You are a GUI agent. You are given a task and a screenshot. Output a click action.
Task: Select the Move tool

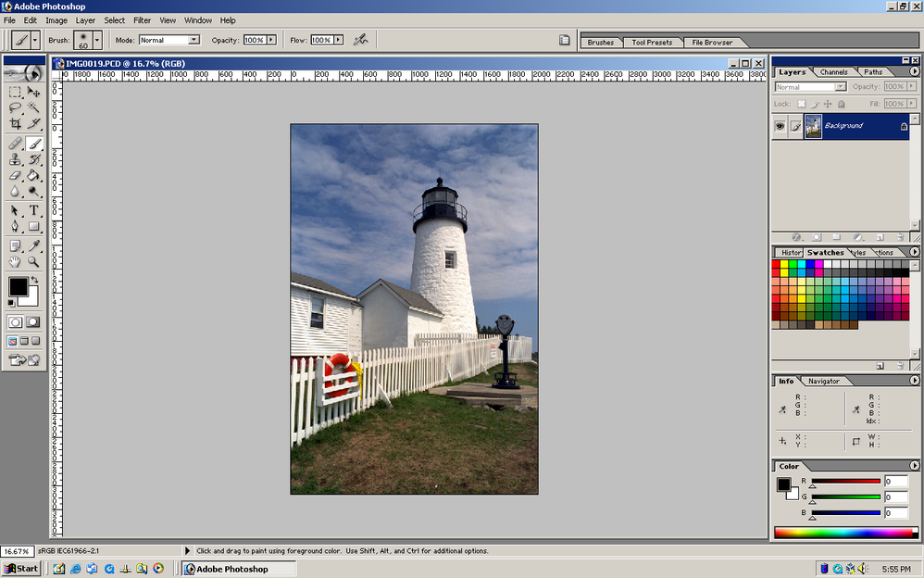[33, 92]
